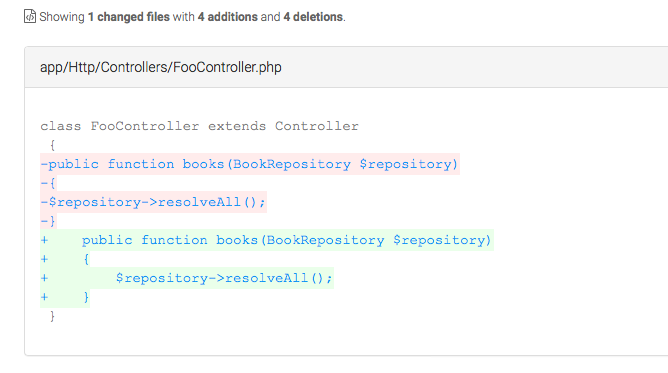Select the deleted opening brace line

click(48, 183)
